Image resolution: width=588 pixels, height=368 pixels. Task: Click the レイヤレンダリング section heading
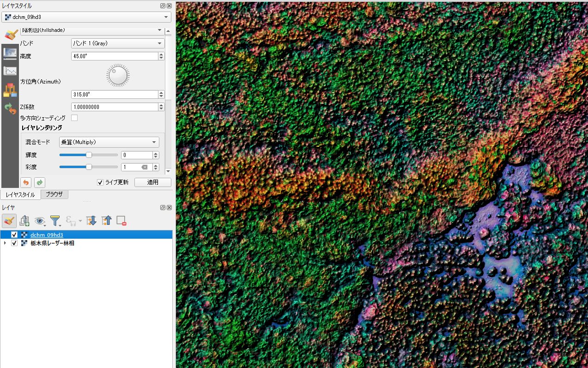click(x=42, y=127)
